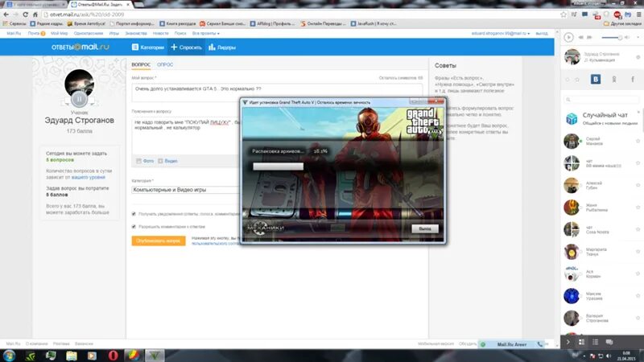Toggle the receive notifications checkbox

point(134,214)
